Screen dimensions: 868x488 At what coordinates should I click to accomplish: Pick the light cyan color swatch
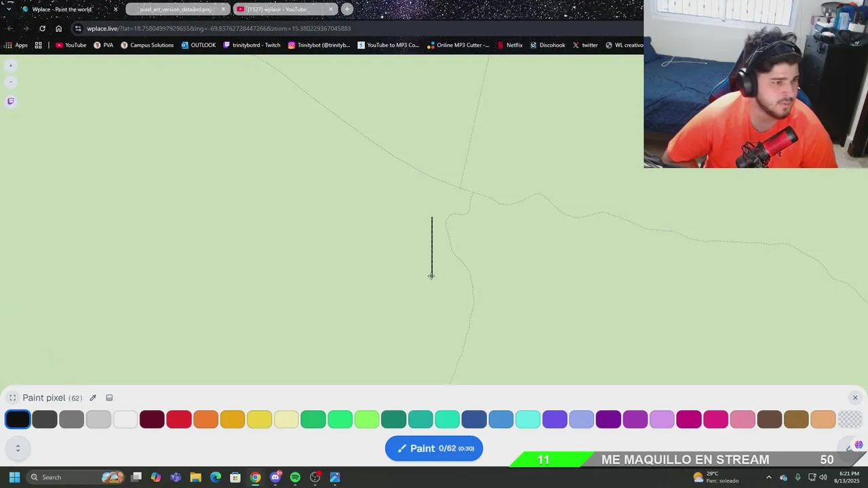pos(528,420)
